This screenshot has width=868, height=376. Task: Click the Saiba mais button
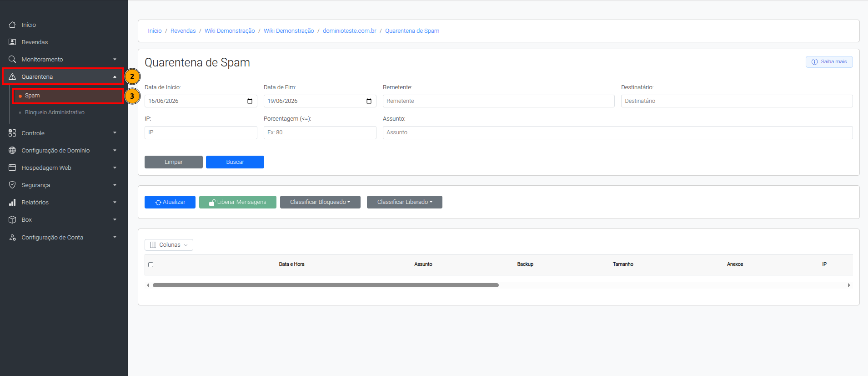tap(829, 62)
